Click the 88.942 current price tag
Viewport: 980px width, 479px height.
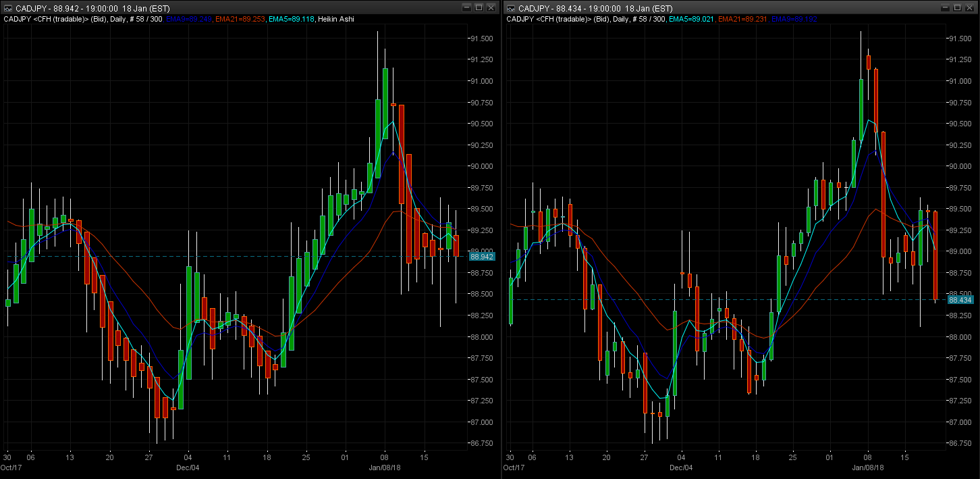tap(482, 257)
